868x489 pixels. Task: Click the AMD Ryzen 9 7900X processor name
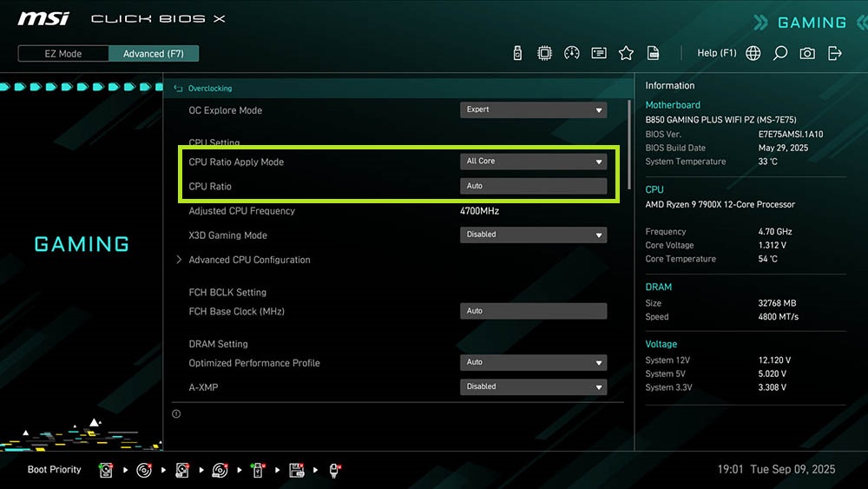tap(720, 204)
